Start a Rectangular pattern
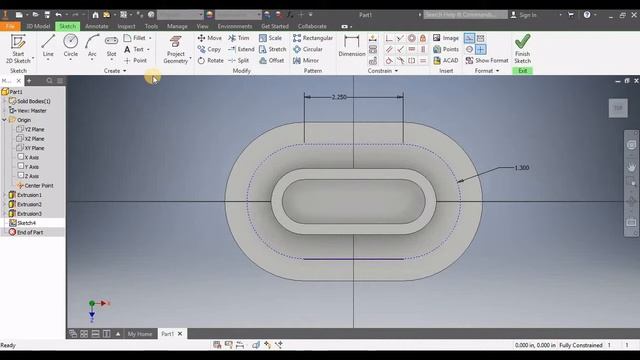Image resolution: width=640 pixels, height=360 pixels. pyautogui.click(x=313, y=38)
